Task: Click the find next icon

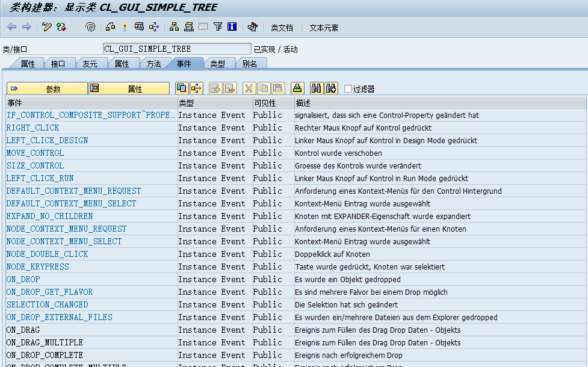Action: pos(331,87)
